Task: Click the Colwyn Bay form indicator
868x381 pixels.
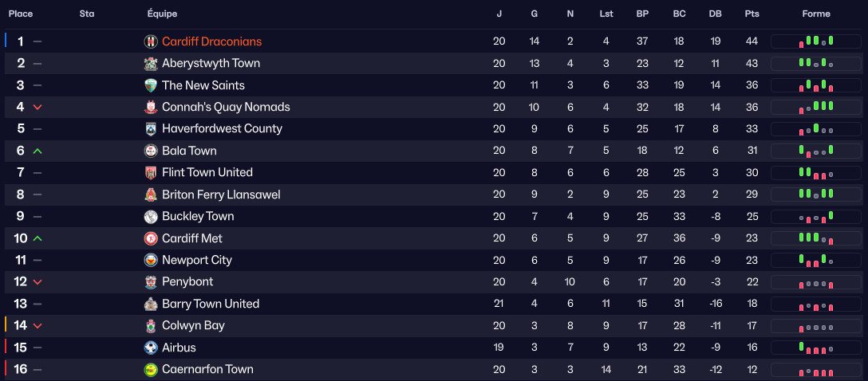Action: pyautogui.click(x=816, y=326)
